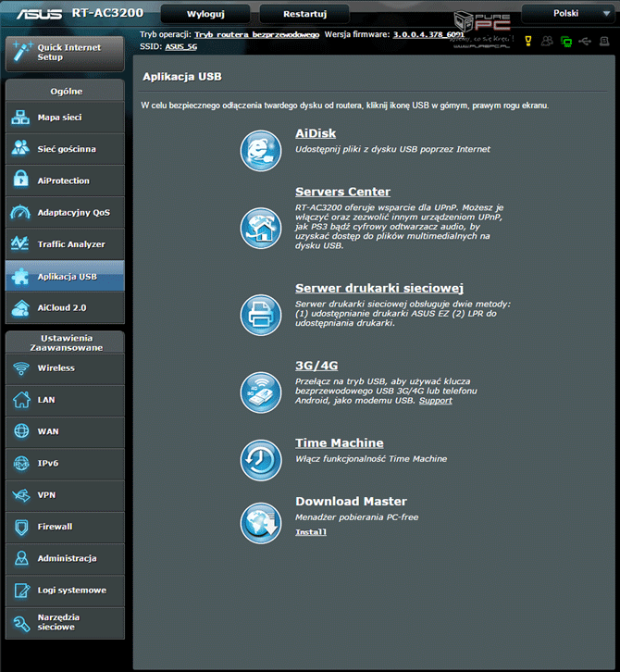Open the Wireless settings menu entry
Screen dimensions: 620x672
click(x=65, y=368)
